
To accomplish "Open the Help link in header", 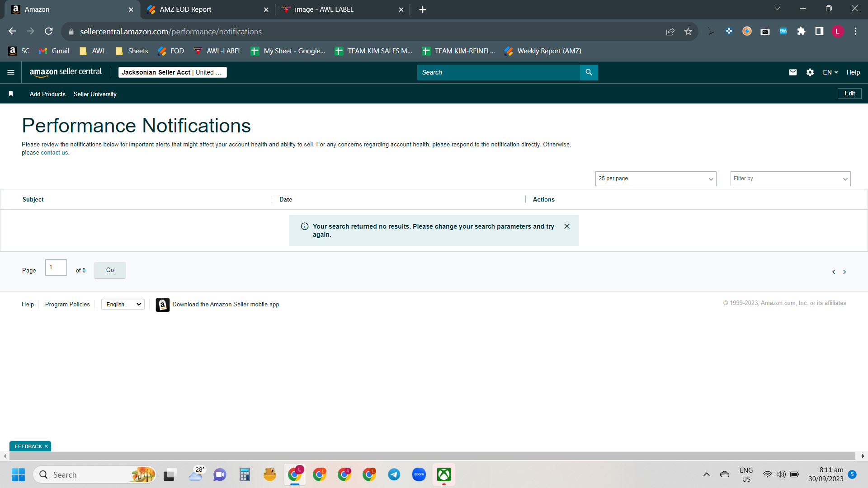I will pos(853,72).
